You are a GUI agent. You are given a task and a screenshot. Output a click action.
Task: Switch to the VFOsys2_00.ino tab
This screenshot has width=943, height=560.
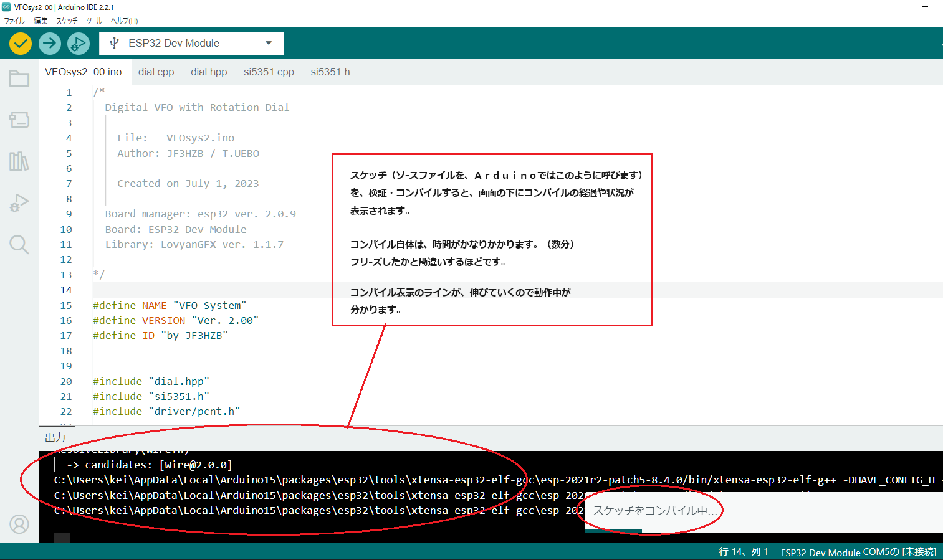[x=84, y=72]
